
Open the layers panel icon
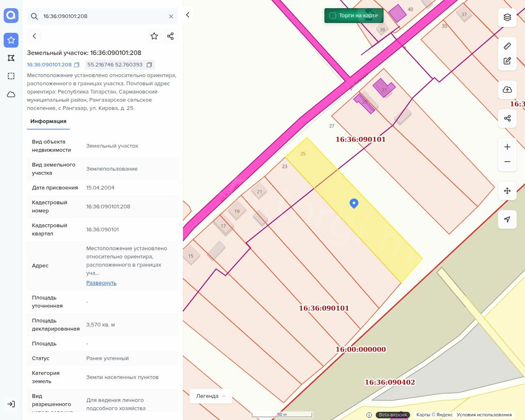point(507,17)
